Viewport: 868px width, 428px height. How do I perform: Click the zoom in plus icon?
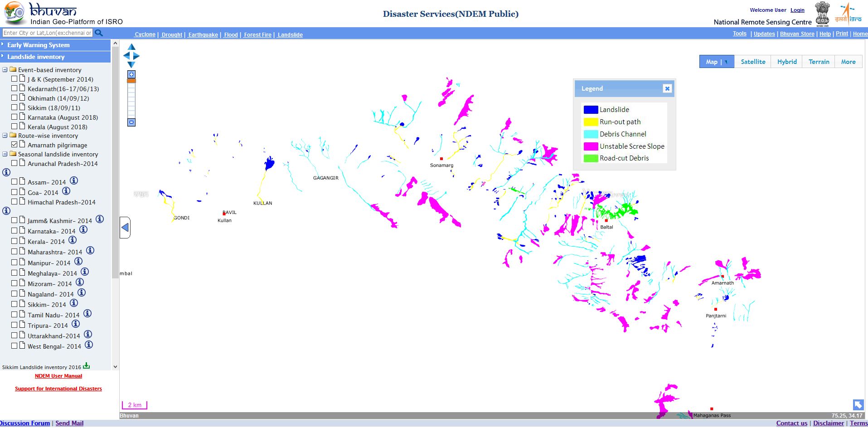coord(131,74)
